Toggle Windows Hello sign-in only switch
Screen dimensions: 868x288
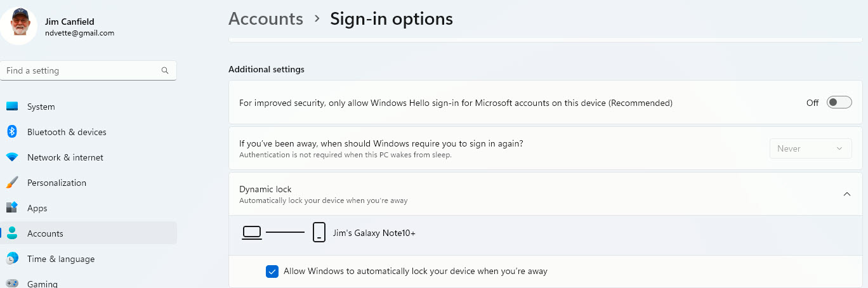[839, 103]
